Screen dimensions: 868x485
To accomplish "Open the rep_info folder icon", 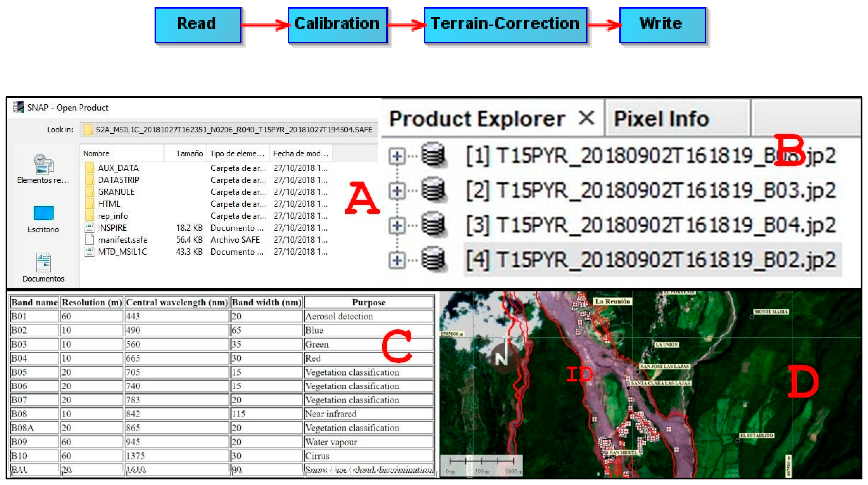I will click(x=89, y=216).
